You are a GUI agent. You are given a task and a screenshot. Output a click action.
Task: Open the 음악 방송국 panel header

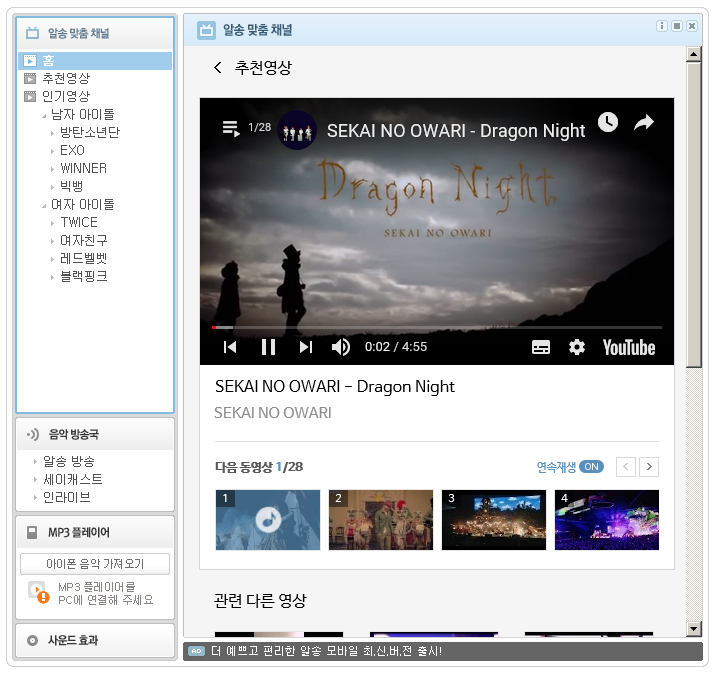(x=95, y=434)
